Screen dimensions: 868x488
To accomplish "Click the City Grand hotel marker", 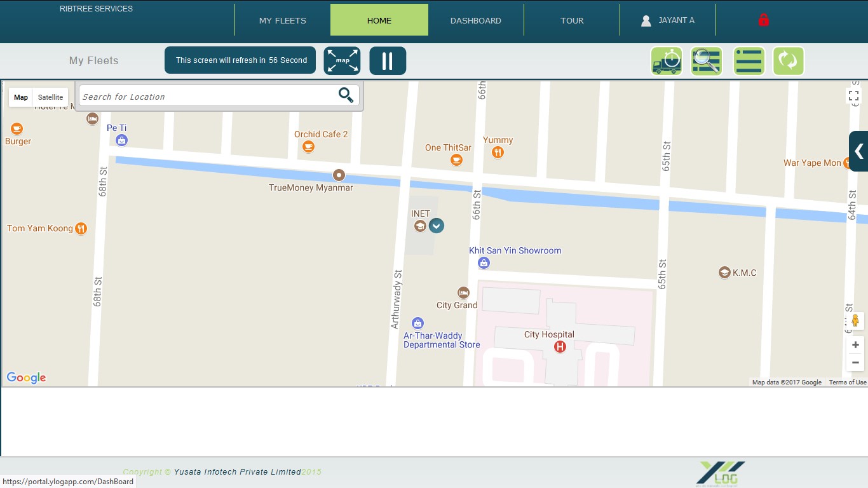I will click(463, 292).
